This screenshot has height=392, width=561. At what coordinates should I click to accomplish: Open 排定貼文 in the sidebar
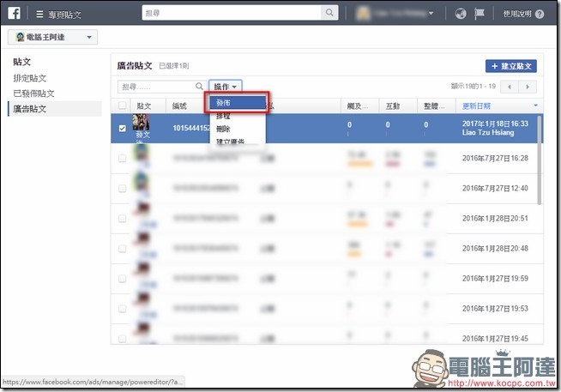(30, 78)
